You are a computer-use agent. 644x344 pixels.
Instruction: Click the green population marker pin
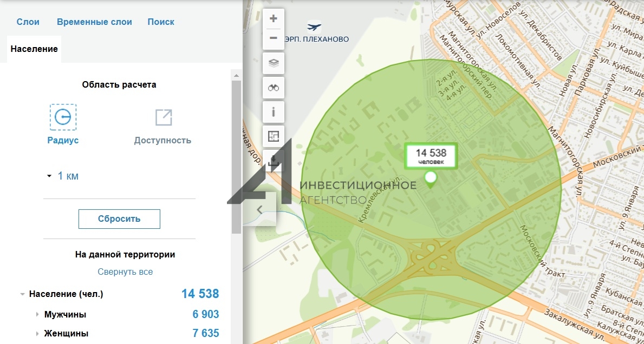[431, 180]
